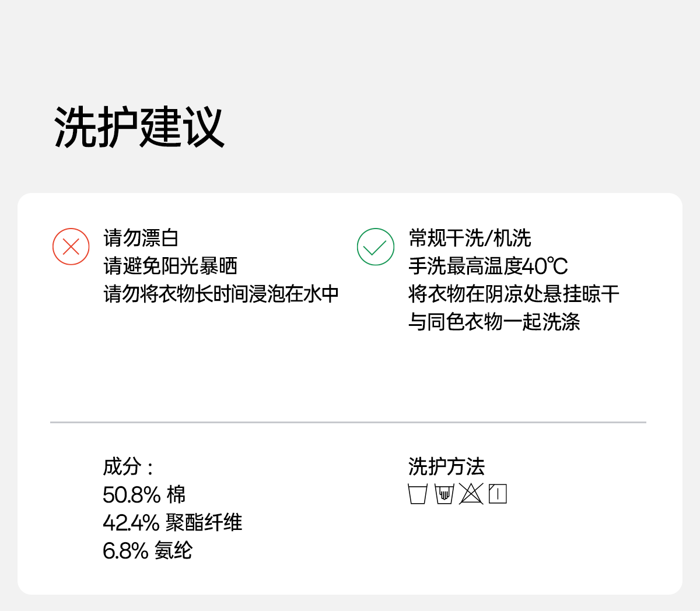Click the hang-dry square care symbol
This screenshot has width=700, height=611.
(x=498, y=494)
